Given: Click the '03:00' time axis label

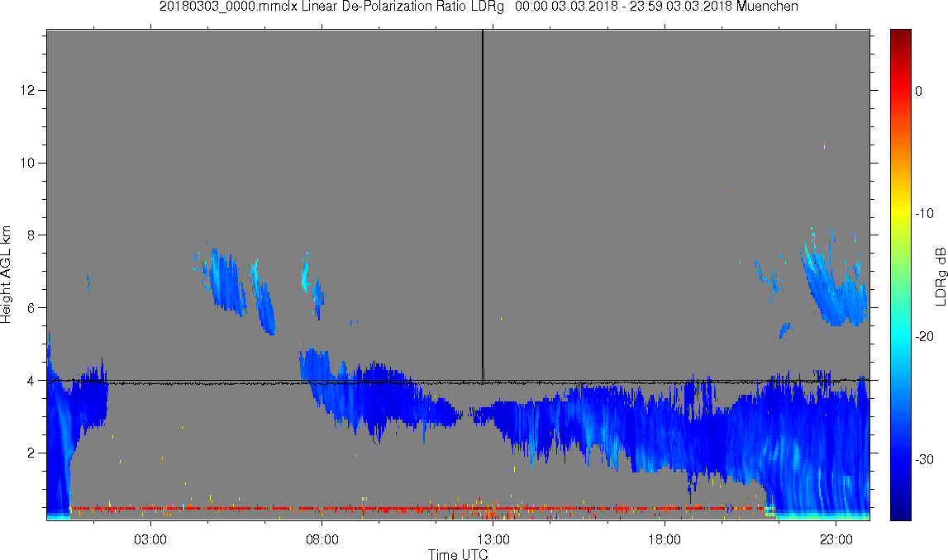Looking at the screenshot, I should click(150, 539).
